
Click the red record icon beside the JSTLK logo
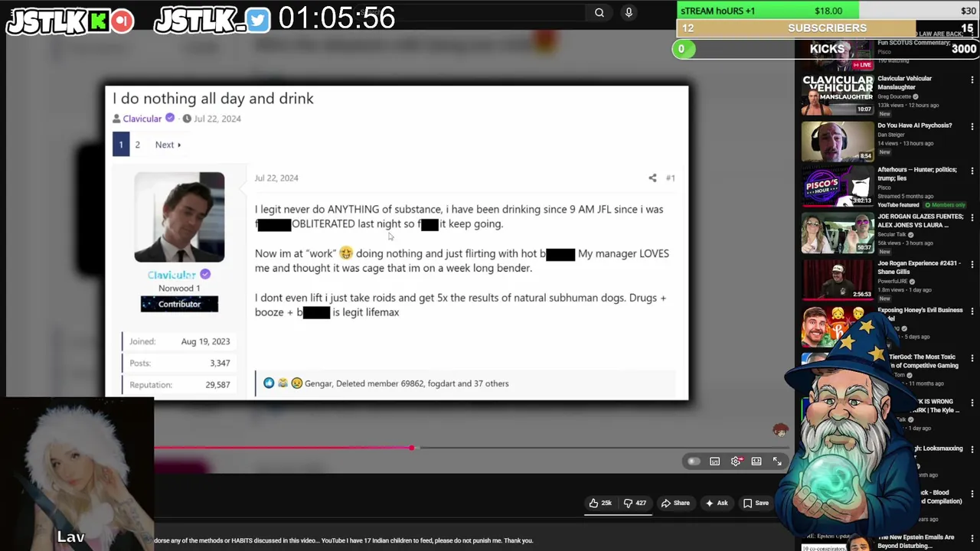tap(122, 21)
